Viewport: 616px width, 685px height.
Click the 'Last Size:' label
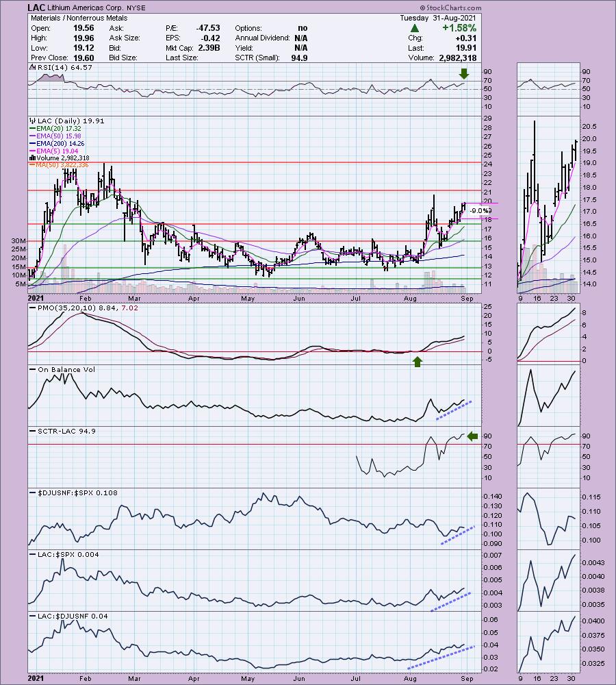pyautogui.click(x=181, y=58)
